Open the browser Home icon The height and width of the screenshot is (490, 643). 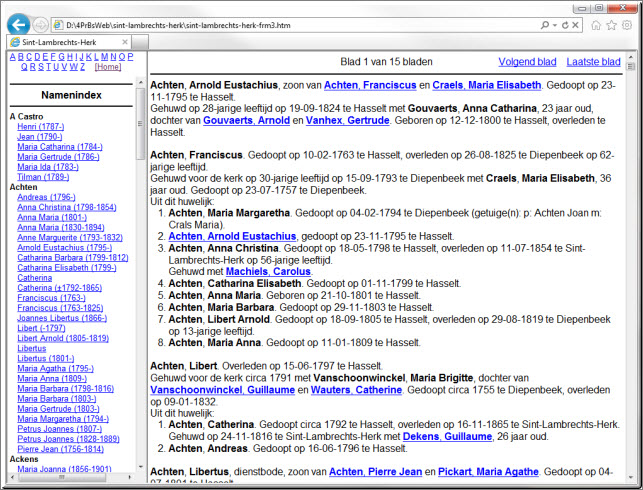pyautogui.click(x=596, y=24)
